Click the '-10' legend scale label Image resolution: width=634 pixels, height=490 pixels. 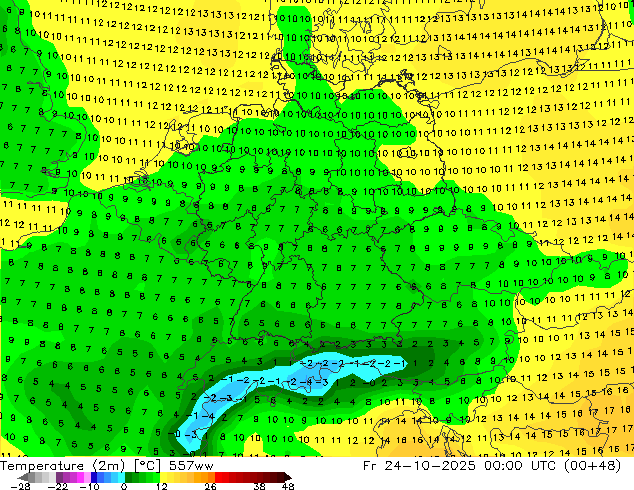(x=89, y=486)
